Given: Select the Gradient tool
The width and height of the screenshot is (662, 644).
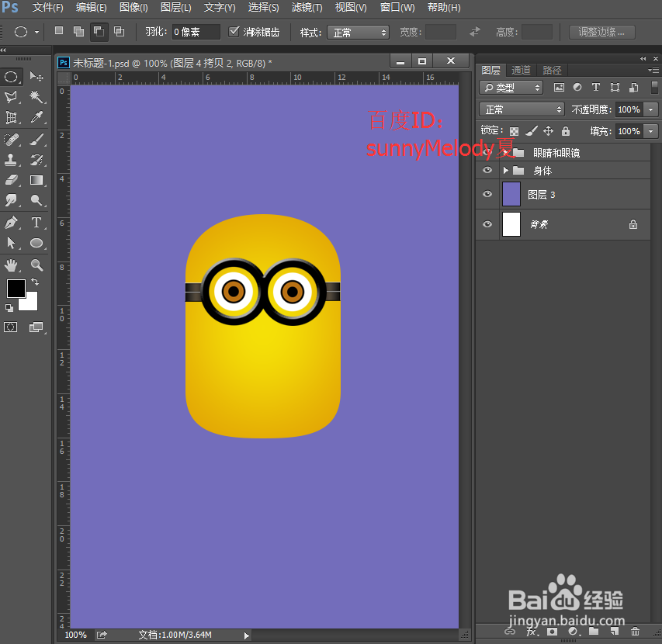Looking at the screenshot, I should click(x=36, y=180).
